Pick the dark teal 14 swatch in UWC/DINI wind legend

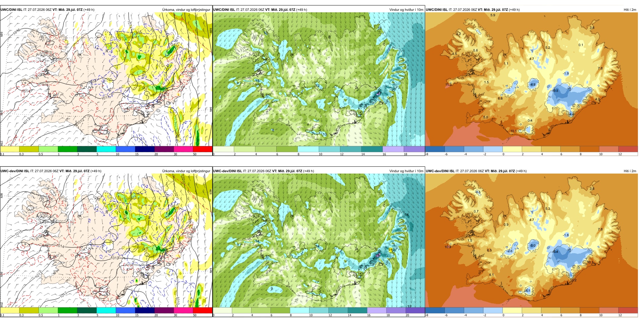(x=372, y=149)
